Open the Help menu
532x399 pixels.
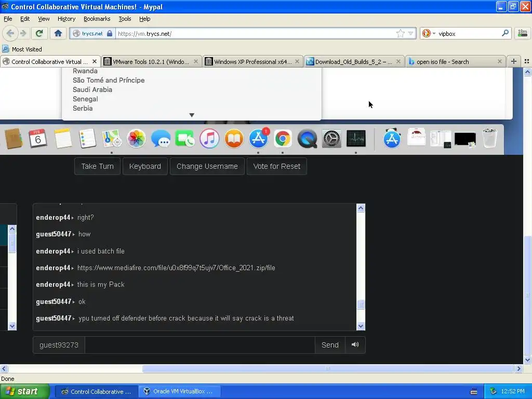click(x=144, y=19)
